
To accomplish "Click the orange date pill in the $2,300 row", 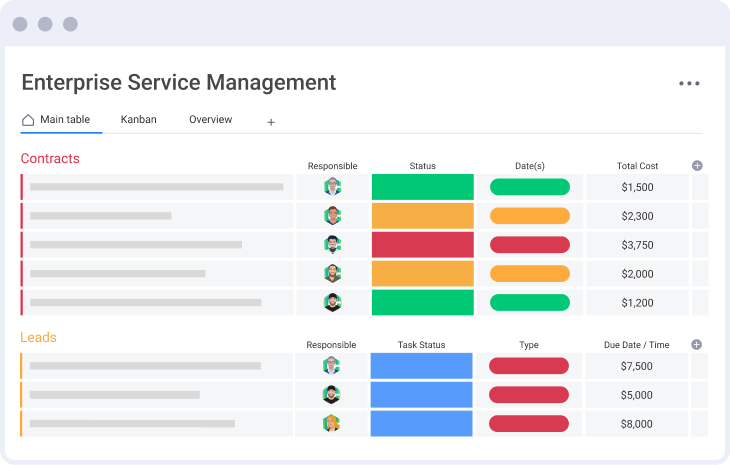I will 529,216.
